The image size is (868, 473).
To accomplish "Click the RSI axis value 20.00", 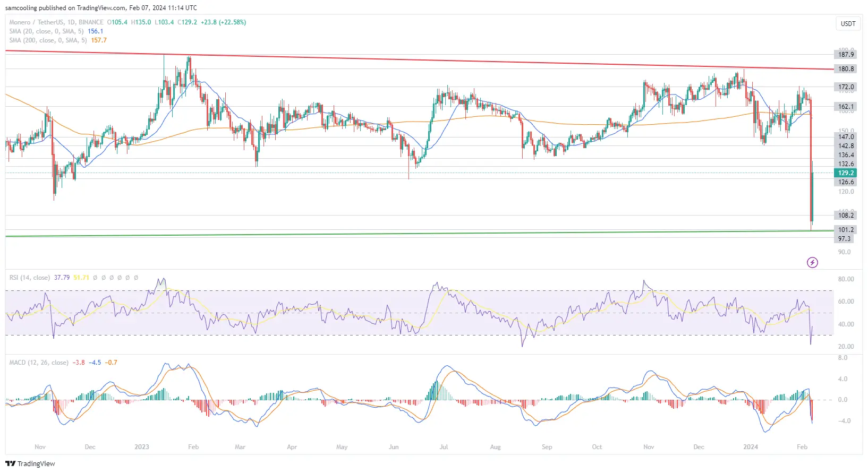I will point(846,347).
